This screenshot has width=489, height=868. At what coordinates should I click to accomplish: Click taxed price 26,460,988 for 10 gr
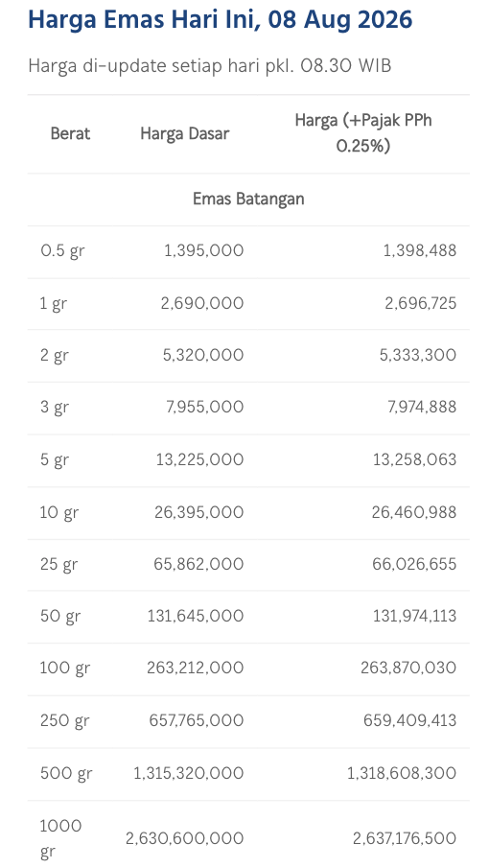(414, 512)
